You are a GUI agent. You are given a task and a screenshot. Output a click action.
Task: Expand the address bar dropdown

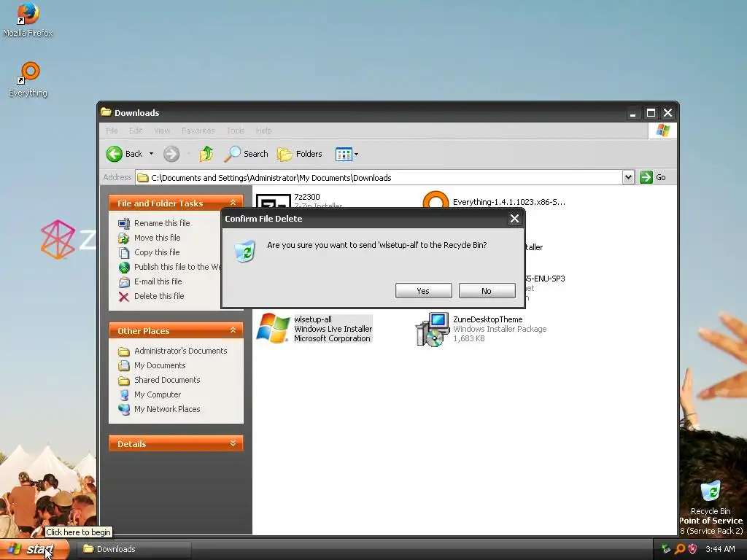pos(628,177)
